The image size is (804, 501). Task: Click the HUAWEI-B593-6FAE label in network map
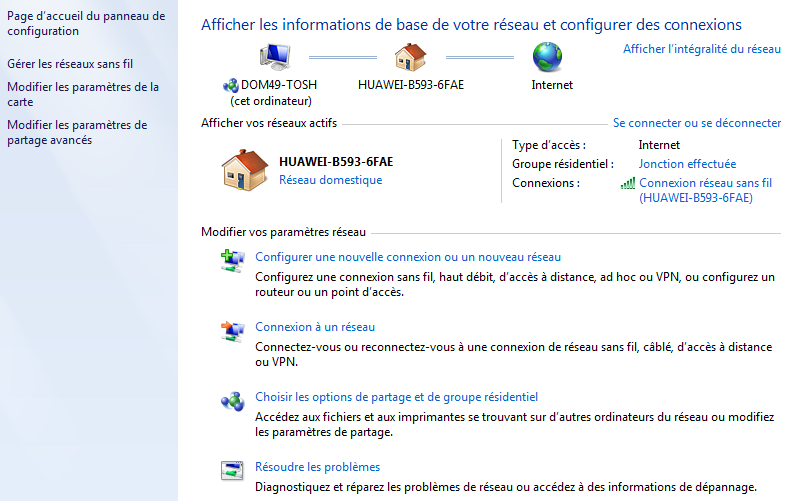coord(411,85)
